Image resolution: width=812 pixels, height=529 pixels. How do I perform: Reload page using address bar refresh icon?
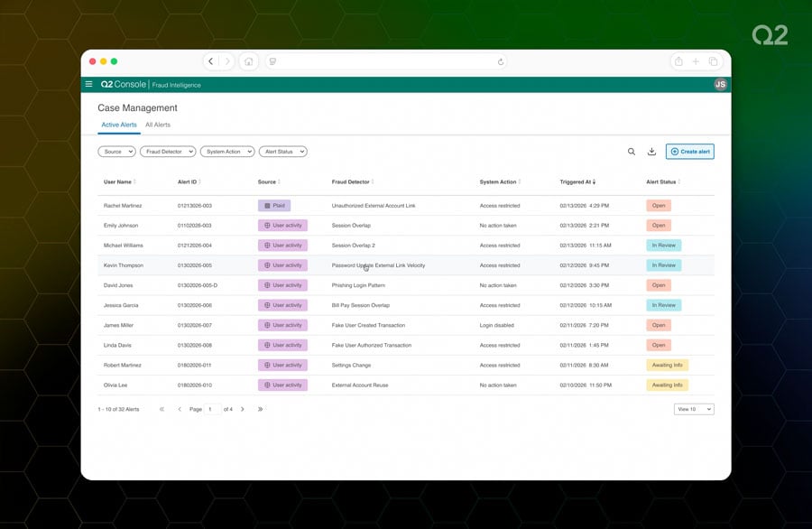coord(501,61)
